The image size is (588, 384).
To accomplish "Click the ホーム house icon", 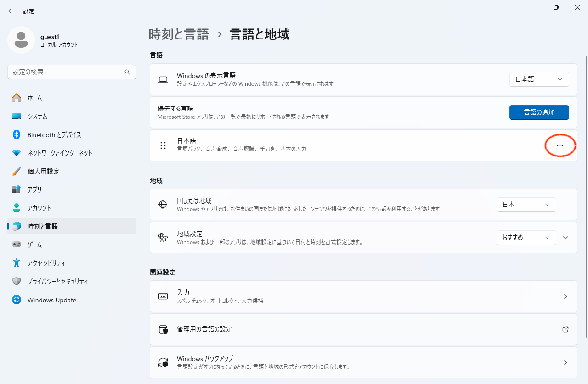I will [17, 98].
